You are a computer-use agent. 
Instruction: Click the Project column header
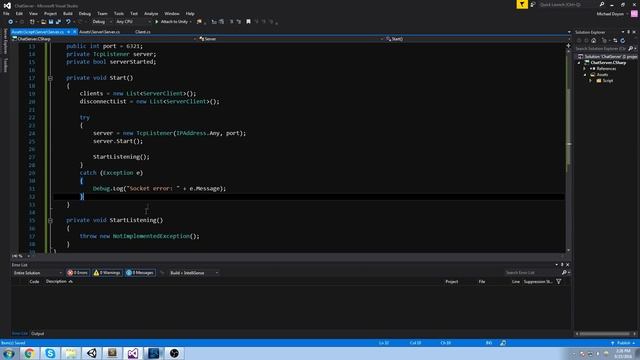(451, 282)
